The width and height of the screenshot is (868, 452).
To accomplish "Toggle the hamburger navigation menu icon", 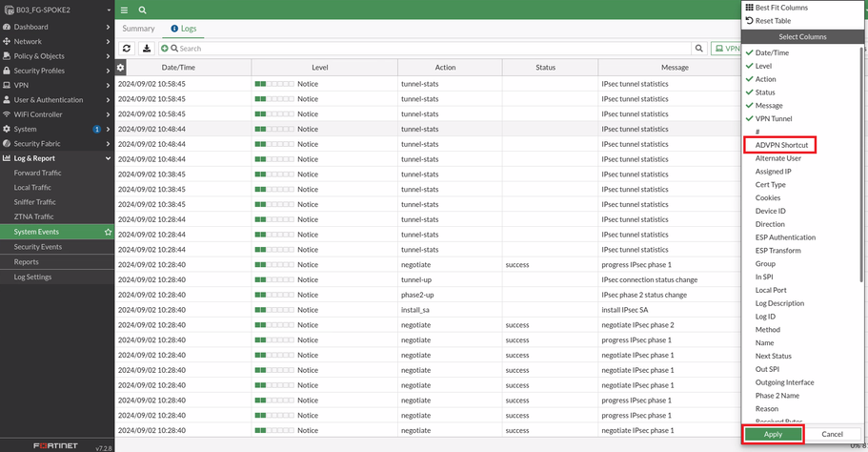I will [124, 10].
